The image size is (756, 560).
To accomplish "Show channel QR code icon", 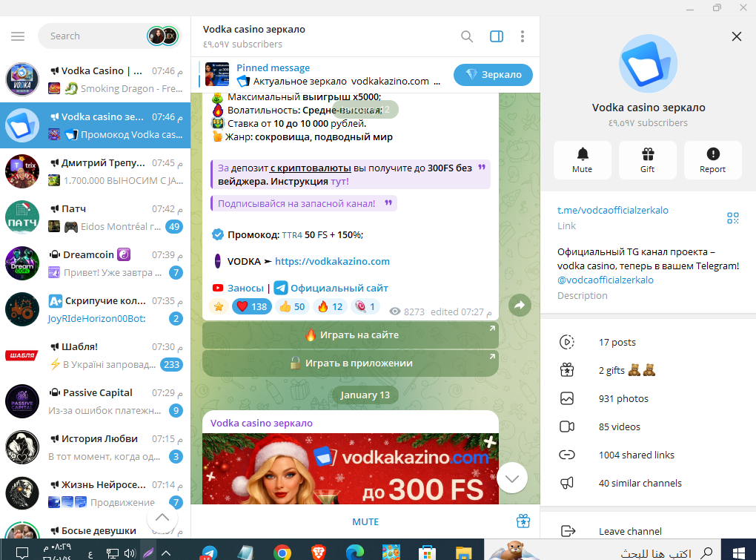I will (x=733, y=218).
